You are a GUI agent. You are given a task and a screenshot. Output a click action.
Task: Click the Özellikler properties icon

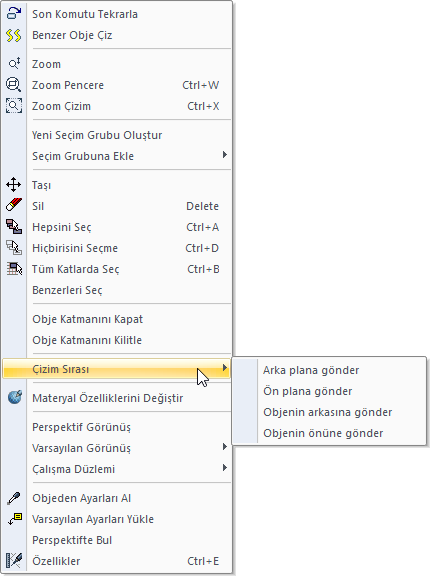14,561
